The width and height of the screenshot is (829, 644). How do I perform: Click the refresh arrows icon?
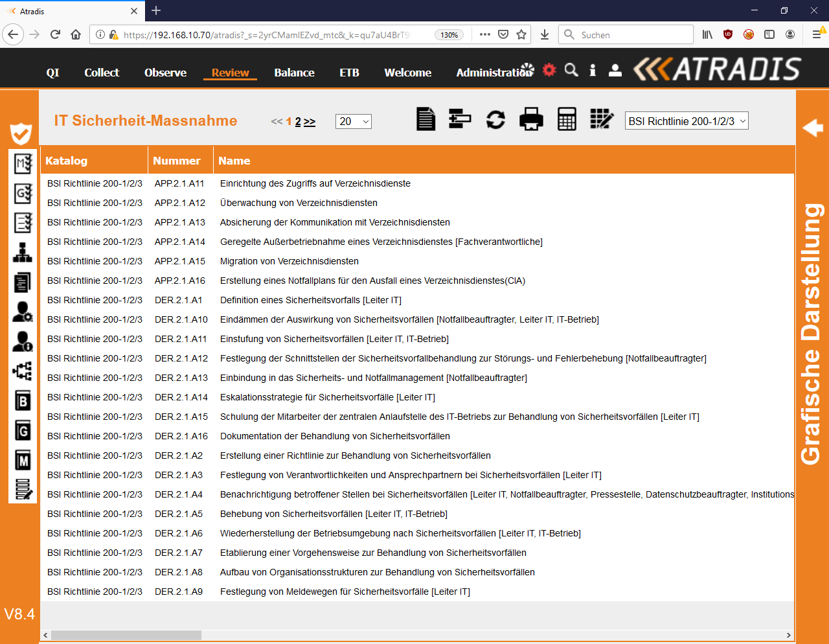[495, 120]
